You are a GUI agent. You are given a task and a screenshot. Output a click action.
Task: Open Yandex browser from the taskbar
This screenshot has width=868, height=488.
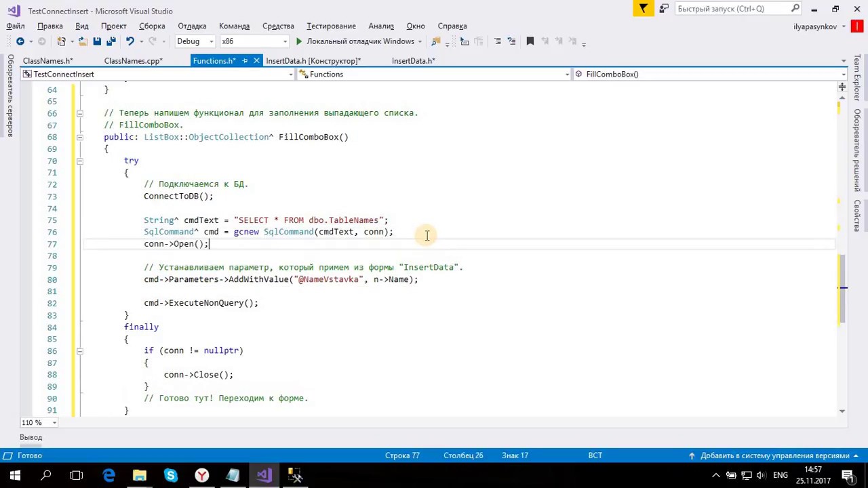coord(202,475)
